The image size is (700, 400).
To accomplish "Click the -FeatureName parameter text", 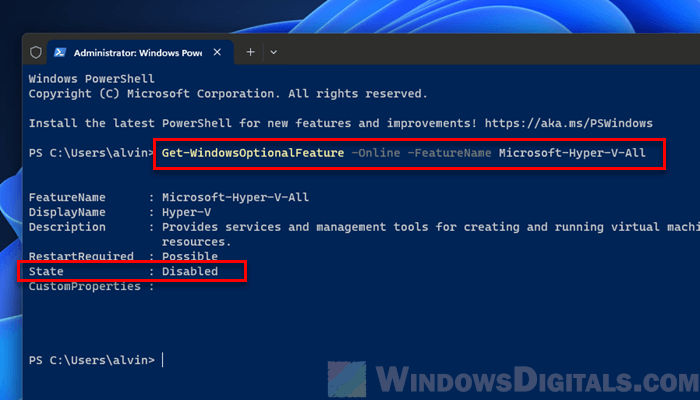I will click(449, 153).
